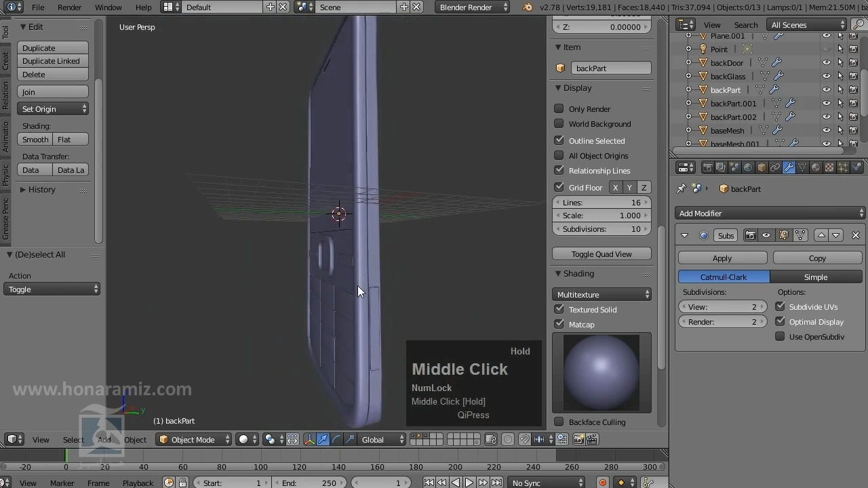Open the Material properties tab (sphere icon)

click(816, 167)
